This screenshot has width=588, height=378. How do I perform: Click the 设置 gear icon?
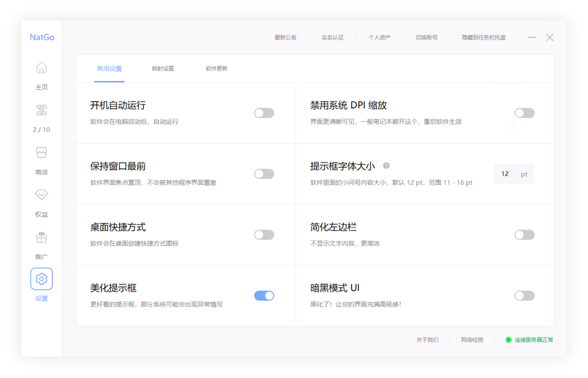point(42,279)
